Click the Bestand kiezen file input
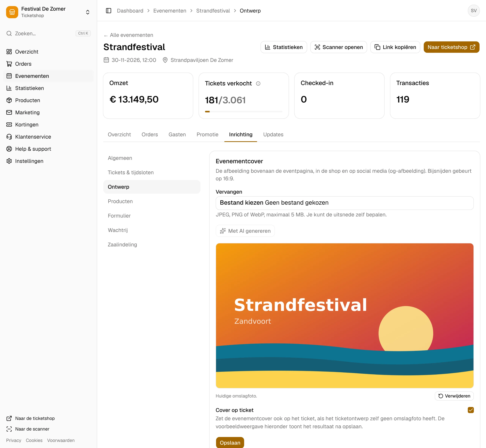The width and height of the screenshot is (486, 448). click(344, 203)
